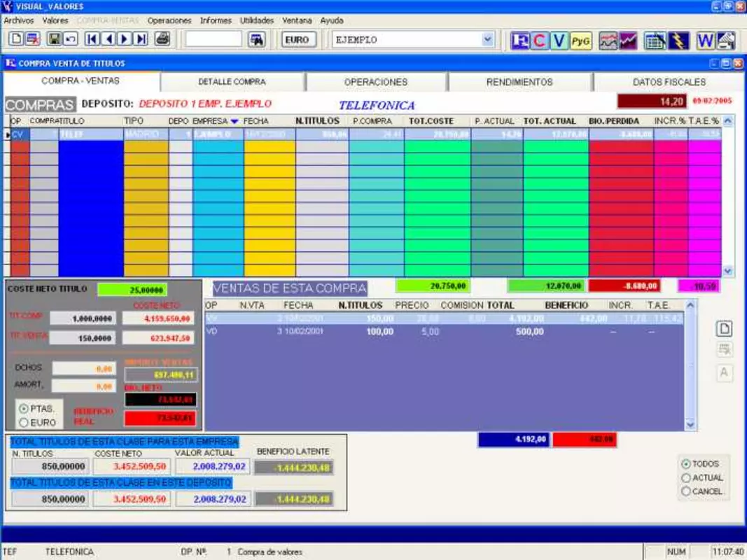Click the 14,20 current price box
747x560 pixels.
[x=652, y=101]
